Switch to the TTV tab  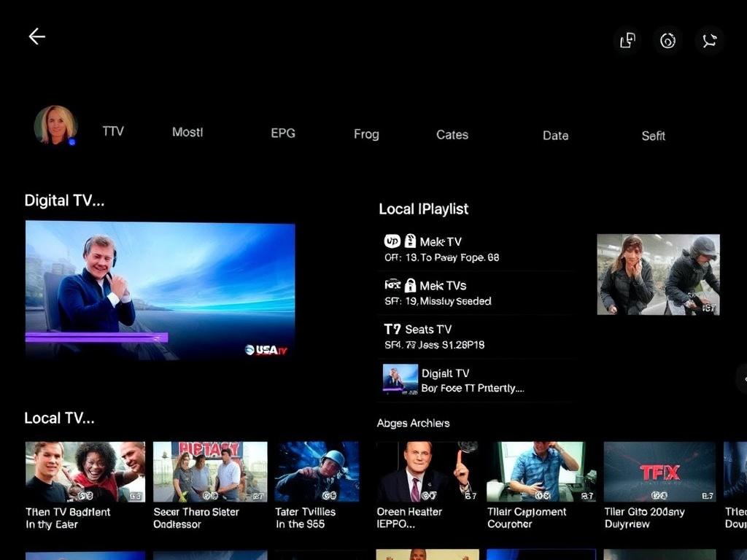(113, 131)
